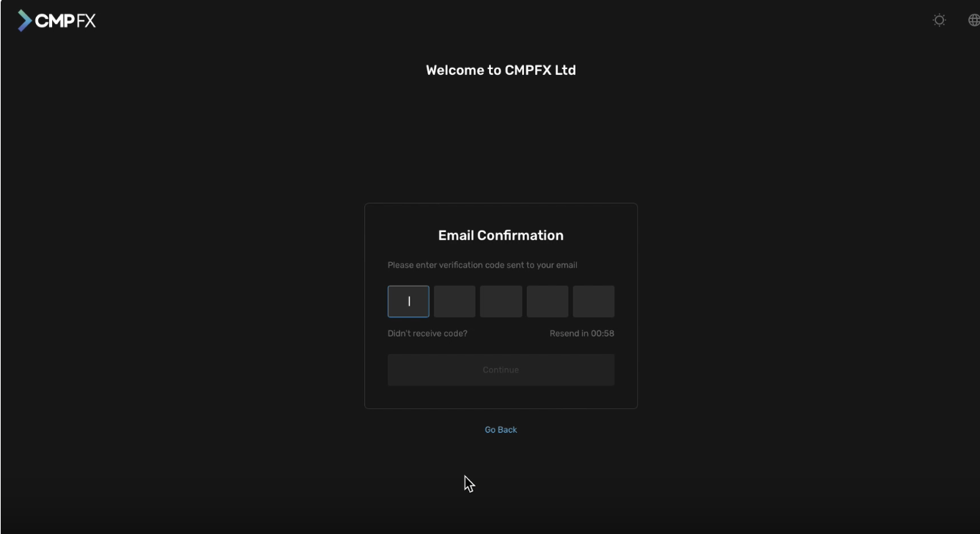Click the verification code instruction text
This screenshot has height=534, width=980.
click(482, 265)
